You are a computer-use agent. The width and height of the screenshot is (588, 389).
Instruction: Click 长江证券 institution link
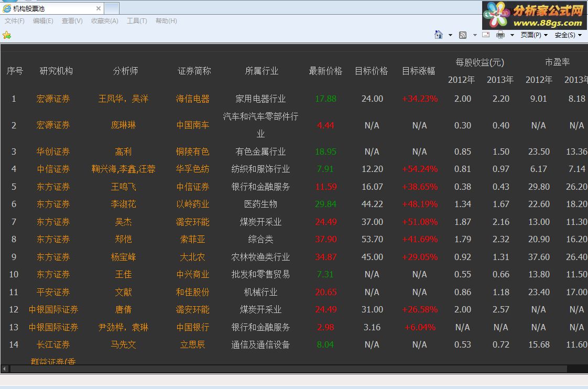[x=53, y=344]
